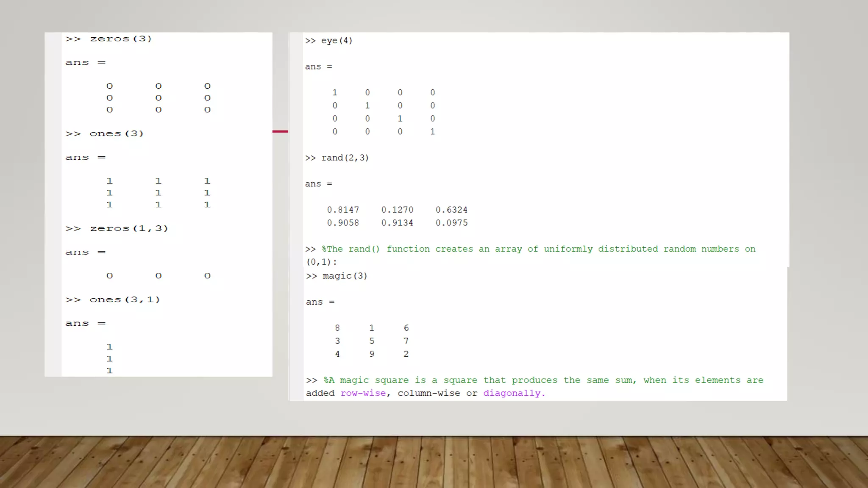868x488 pixels.
Task: Click the value 0.0975 in rand output
Action: click(451, 223)
